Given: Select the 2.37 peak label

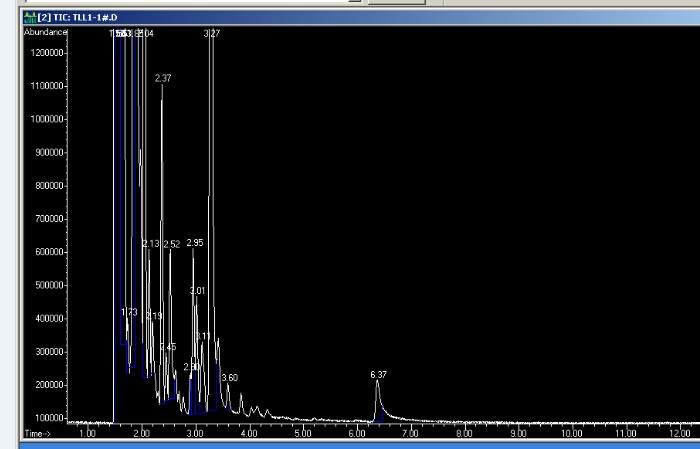Looking at the screenshot, I should [x=163, y=78].
